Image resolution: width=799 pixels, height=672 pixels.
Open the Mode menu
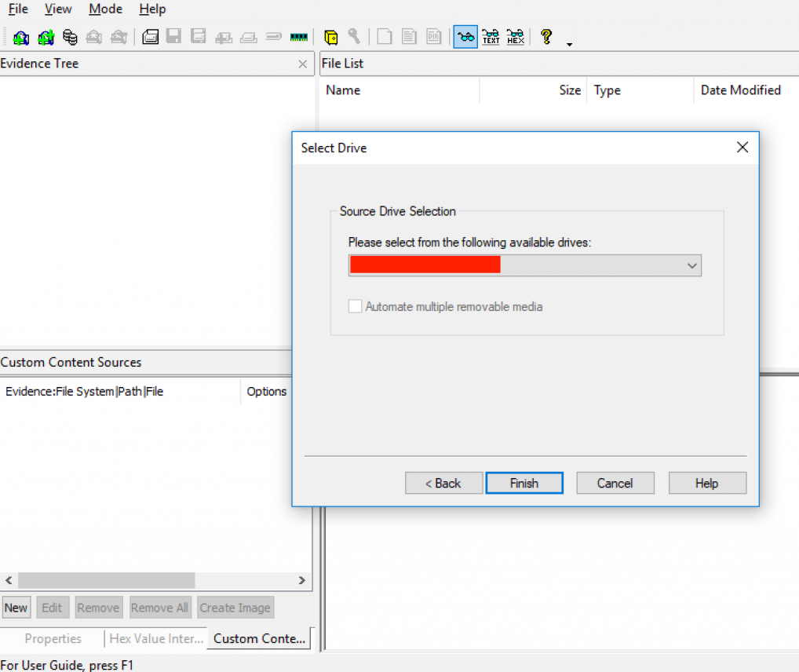(105, 9)
